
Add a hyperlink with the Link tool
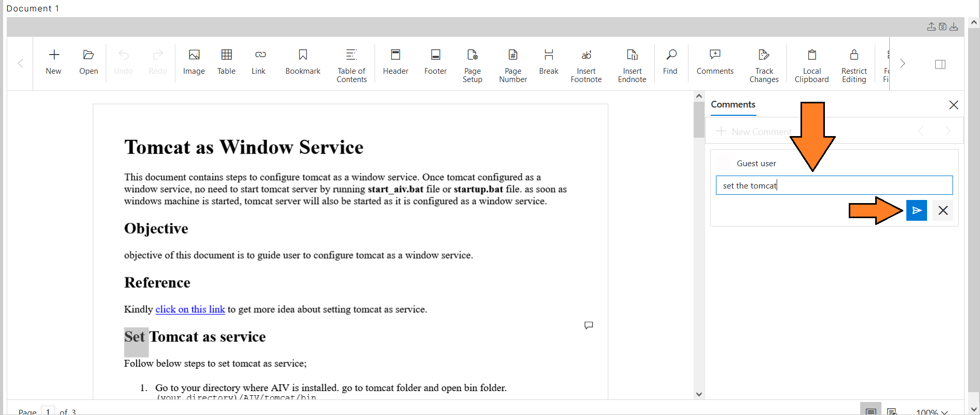(x=259, y=62)
